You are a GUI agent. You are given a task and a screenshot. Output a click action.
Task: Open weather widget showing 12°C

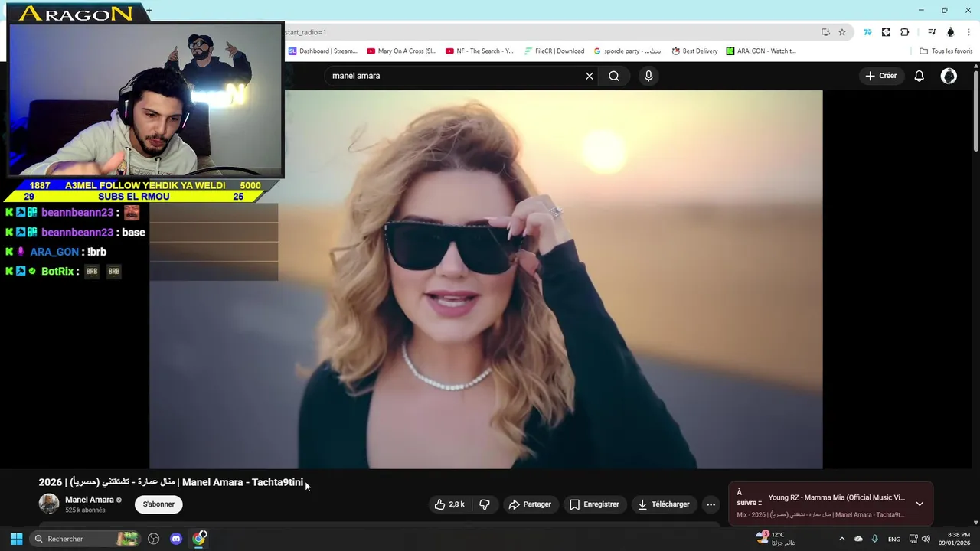coord(776,539)
